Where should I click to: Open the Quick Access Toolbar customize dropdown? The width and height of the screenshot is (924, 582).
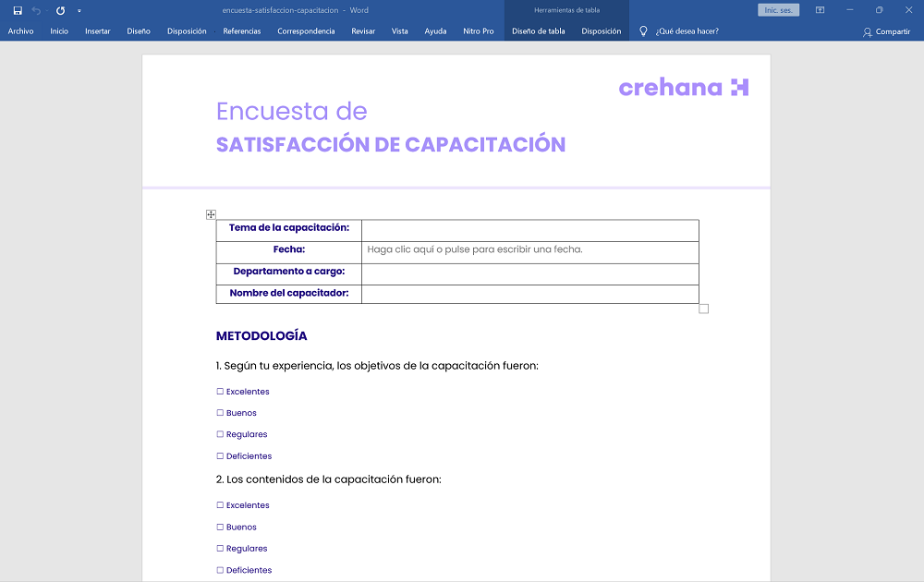79,11
